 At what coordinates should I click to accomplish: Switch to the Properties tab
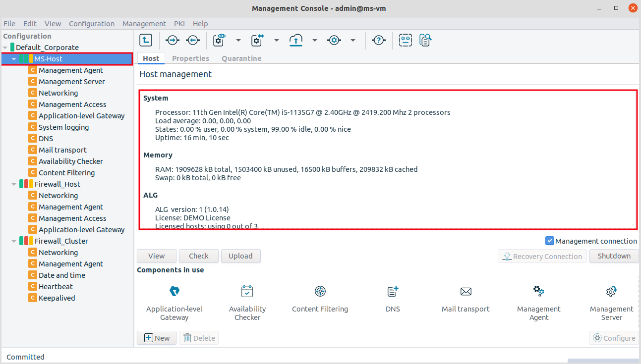pyautogui.click(x=190, y=58)
